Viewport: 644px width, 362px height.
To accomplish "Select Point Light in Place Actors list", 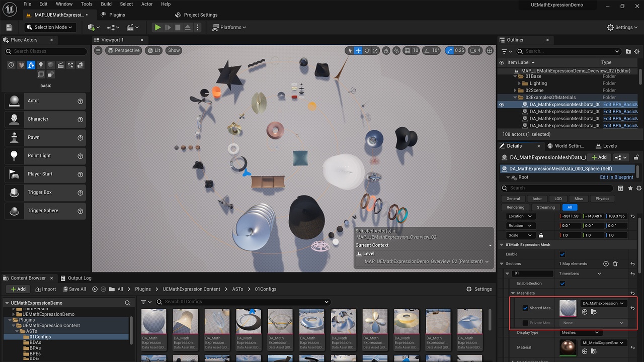I will [x=45, y=156].
